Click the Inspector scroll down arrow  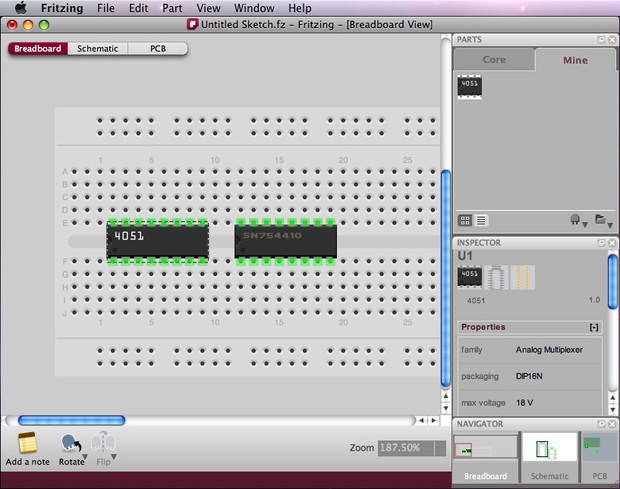[x=612, y=410]
